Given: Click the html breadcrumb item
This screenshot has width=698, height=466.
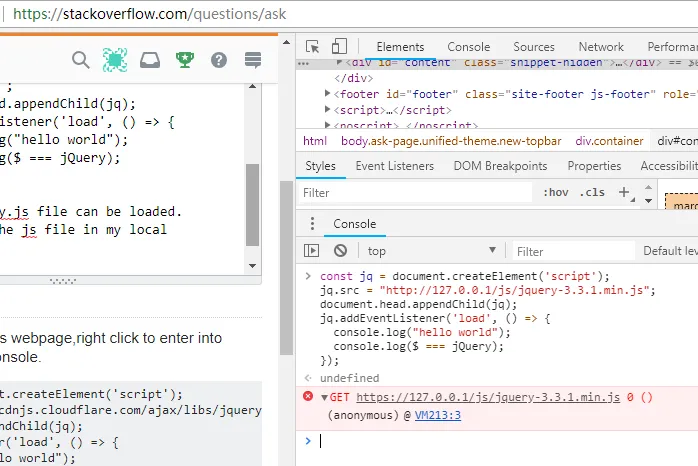Looking at the screenshot, I should 315,141.
